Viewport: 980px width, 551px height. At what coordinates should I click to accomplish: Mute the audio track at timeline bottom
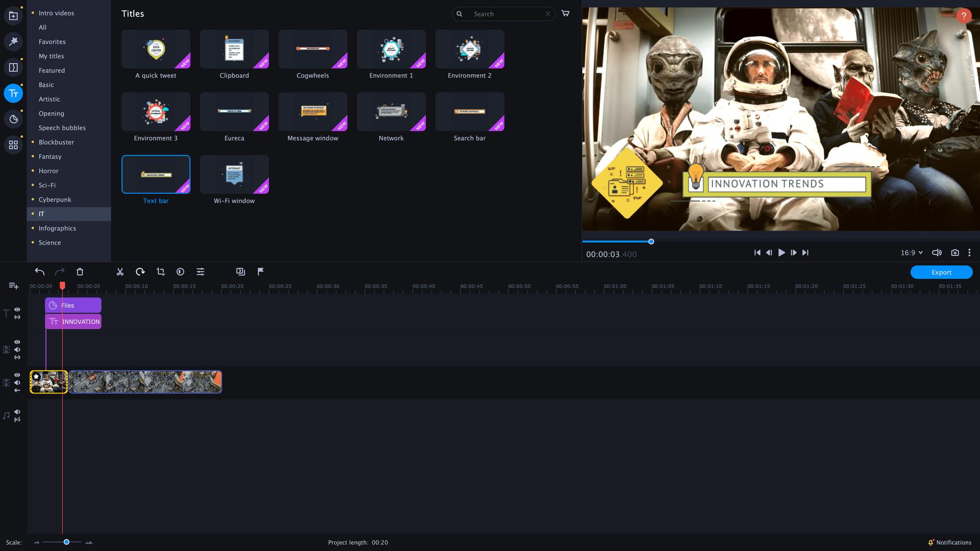point(17,412)
